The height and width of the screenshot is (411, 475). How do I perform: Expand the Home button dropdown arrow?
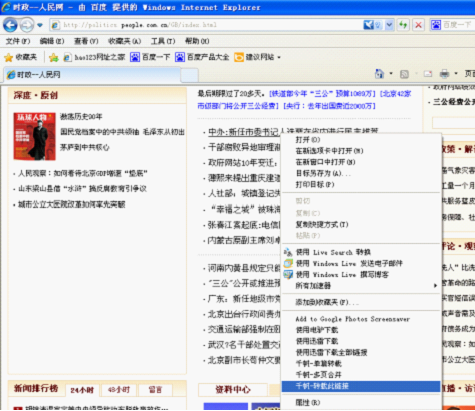pyautogui.click(x=391, y=74)
